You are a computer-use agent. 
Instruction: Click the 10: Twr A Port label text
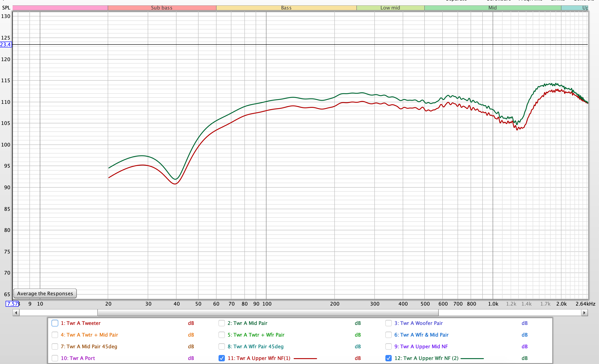pyautogui.click(x=78, y=358)
